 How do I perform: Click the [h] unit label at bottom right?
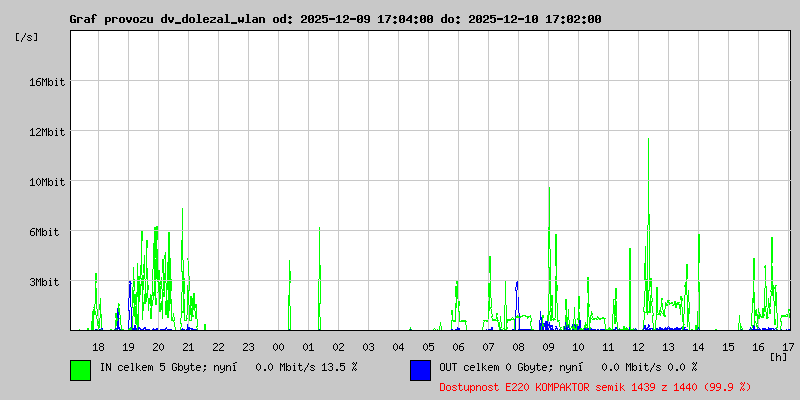pyautogui.click(x=779, y=357)
